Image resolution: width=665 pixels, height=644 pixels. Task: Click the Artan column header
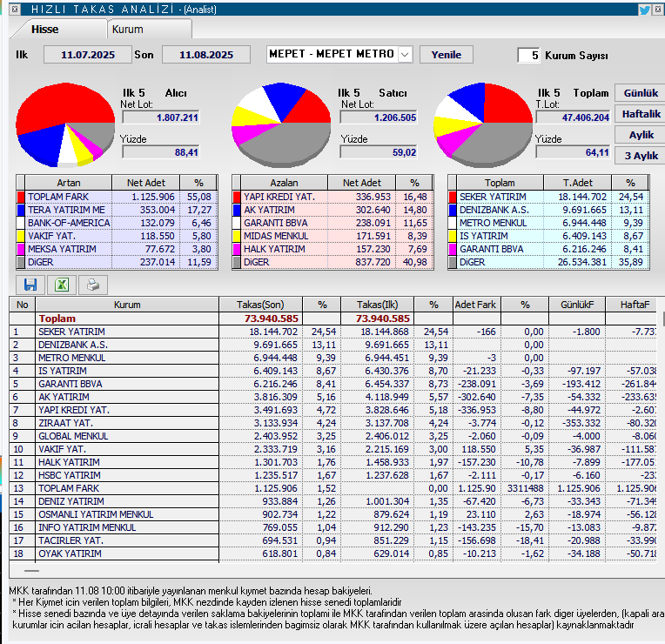[68, 183]
